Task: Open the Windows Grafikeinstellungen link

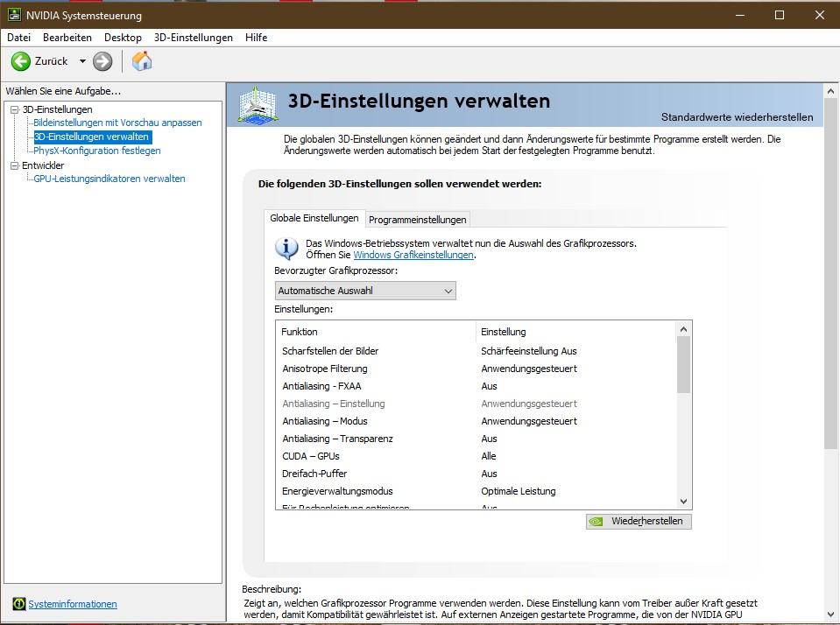Action: coord(413,255)
